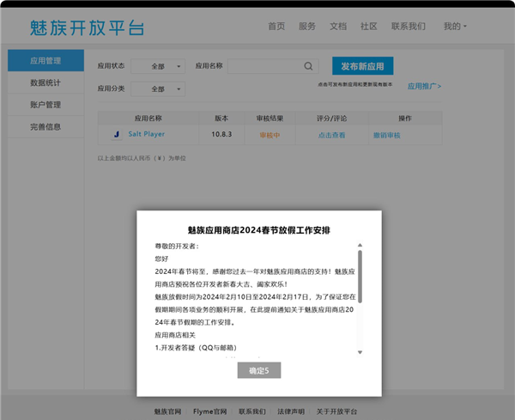Click the 应用名称 search input field
Image resolution: width=515 pixels, height=420 pixels.
coord(264,66)
